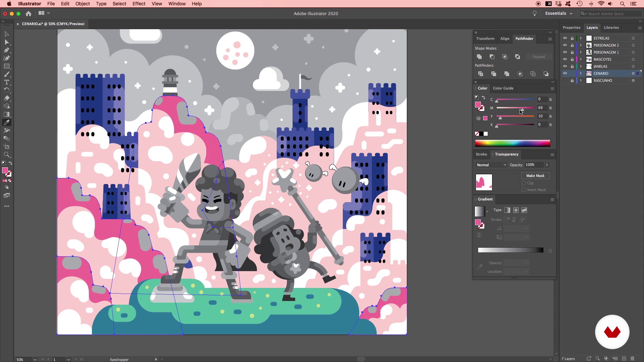Hide the ESTRELAS layer

pyautogui.click(x=565, y=38)
